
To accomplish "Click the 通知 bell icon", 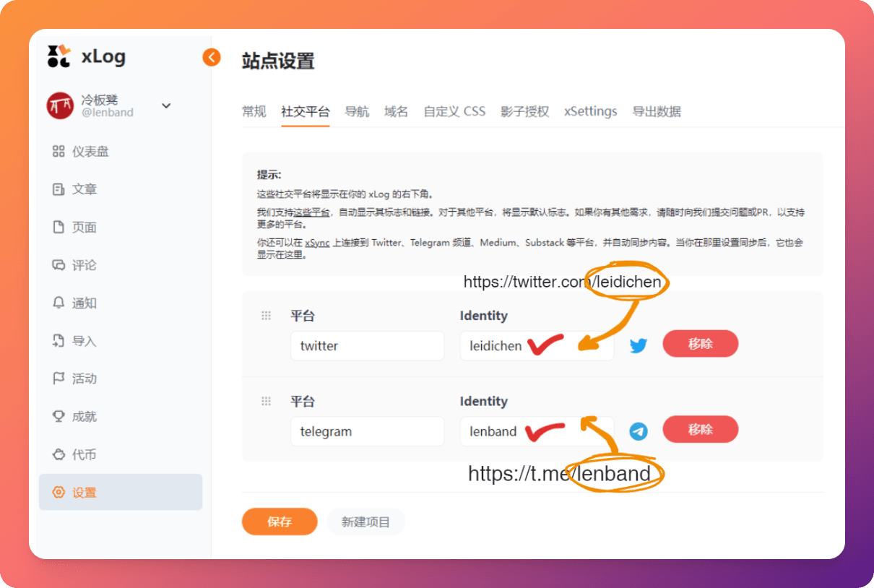I will click(59, 303).
